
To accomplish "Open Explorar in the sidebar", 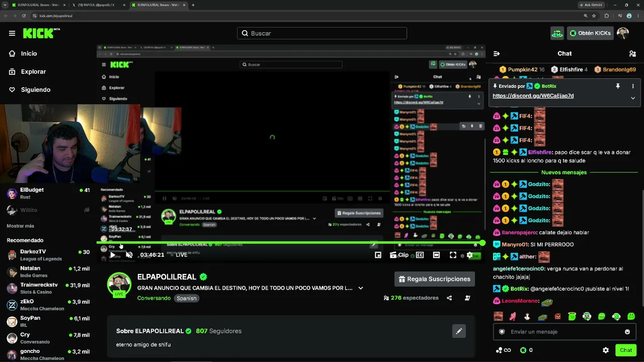I will [33, 71].
